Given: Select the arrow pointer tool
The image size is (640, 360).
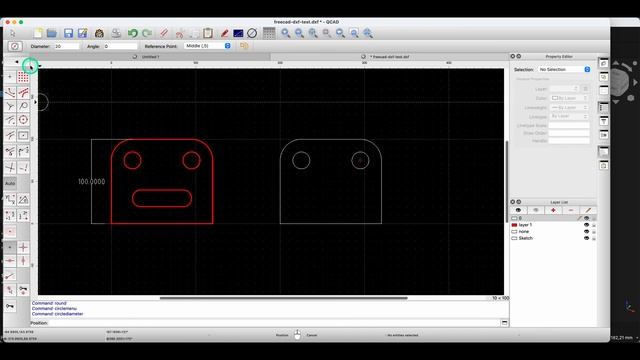Looking at the screenshot, I should pyautogui.click(x=13, y=33).
